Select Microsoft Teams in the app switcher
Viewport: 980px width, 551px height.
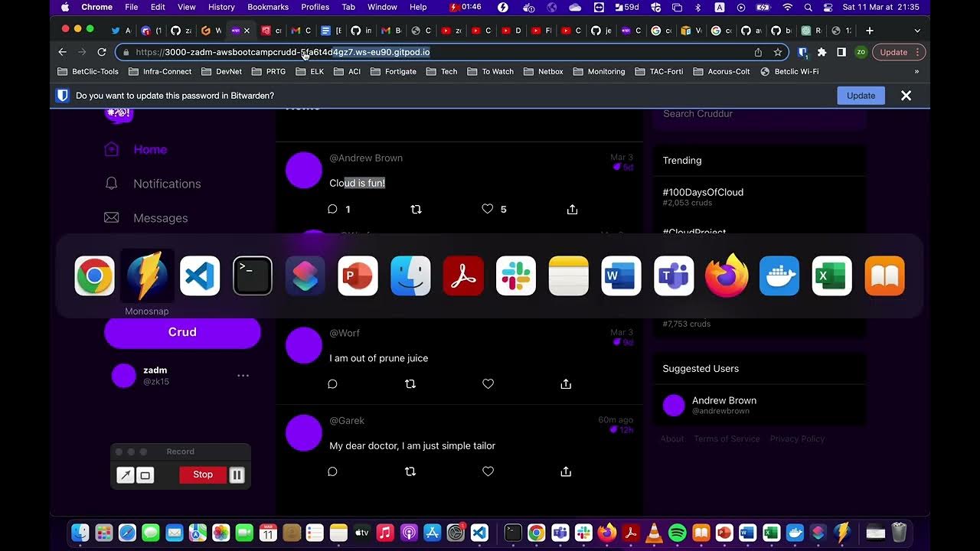click(674, 275)
